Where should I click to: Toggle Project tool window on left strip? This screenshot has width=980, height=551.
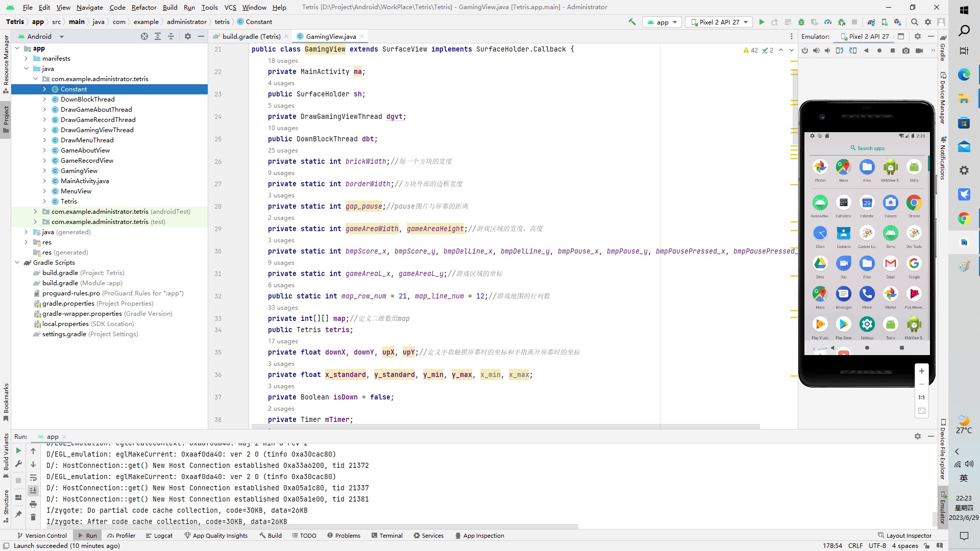pos(6,119)
